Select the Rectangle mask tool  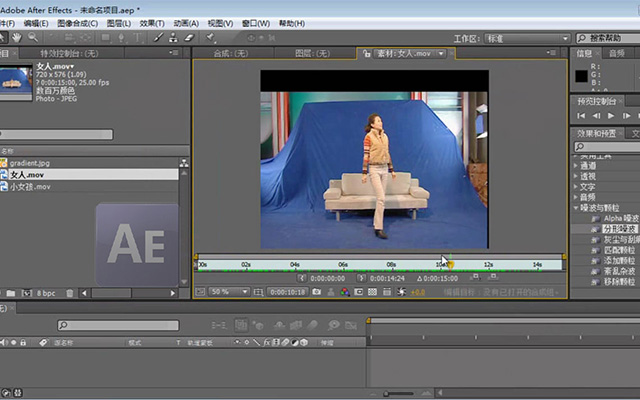pos(106,38)
